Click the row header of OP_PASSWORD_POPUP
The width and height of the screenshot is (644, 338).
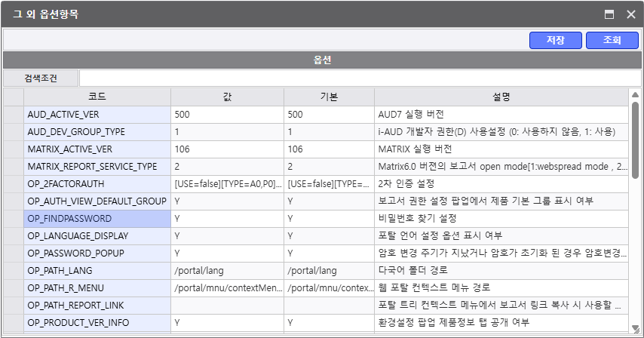pos(13,253)
